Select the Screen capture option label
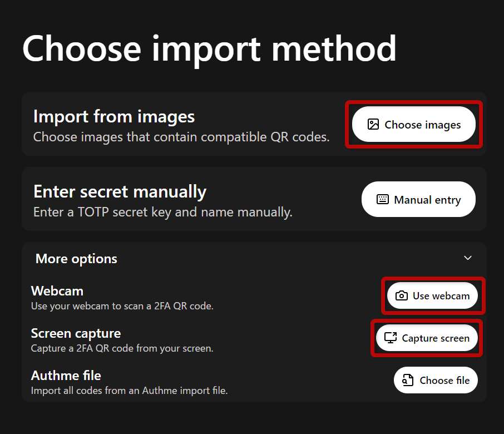The height and width of the screenshot is (434, 504). (76, 334)
